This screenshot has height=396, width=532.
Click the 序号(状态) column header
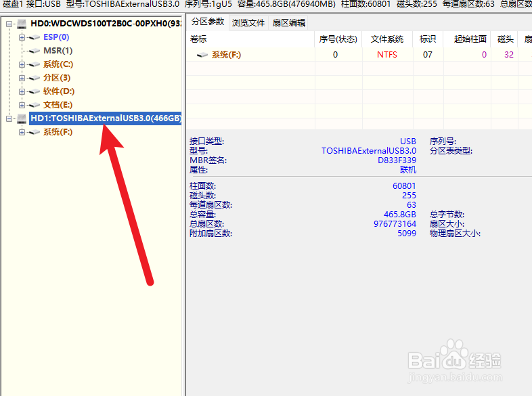[338, 39]
